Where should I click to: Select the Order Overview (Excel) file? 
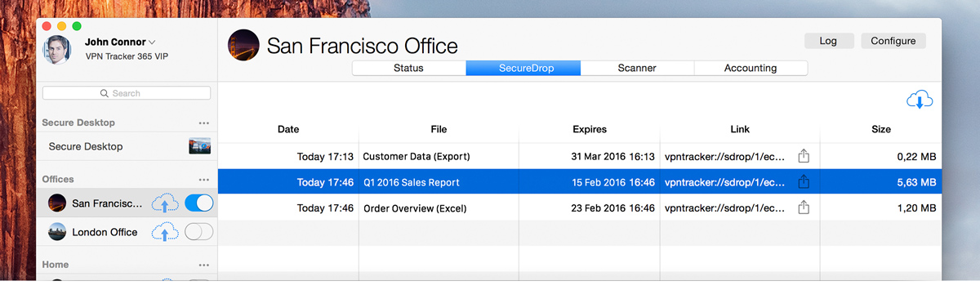click(x=414, y=208)
